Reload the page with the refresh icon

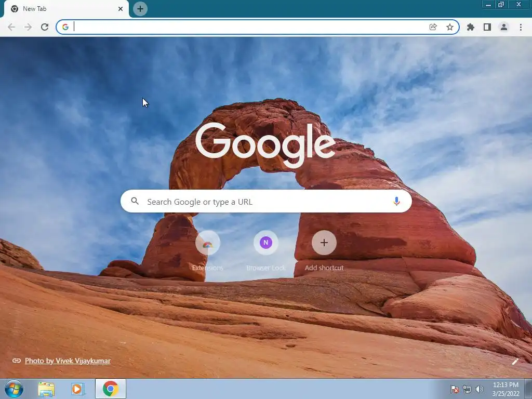[x=45, y=27]
